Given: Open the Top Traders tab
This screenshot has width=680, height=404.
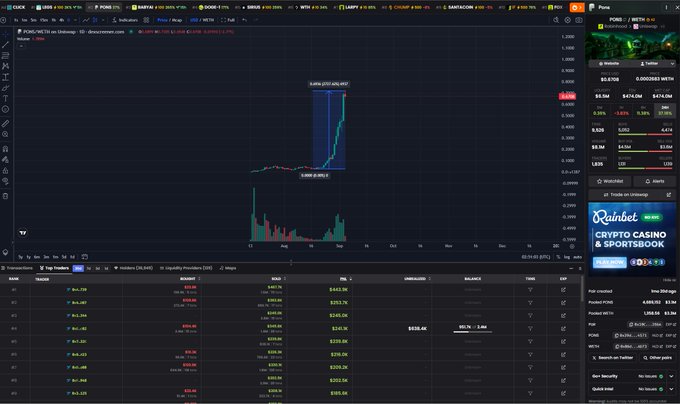Looking at the screenshot, I should pyautogui.click(x=54, y=268).
